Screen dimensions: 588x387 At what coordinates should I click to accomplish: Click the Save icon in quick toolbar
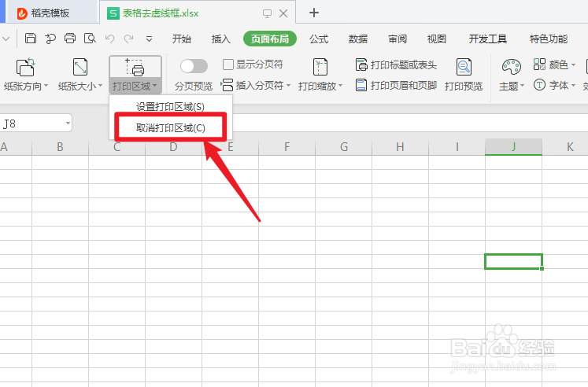pos(31,39)
